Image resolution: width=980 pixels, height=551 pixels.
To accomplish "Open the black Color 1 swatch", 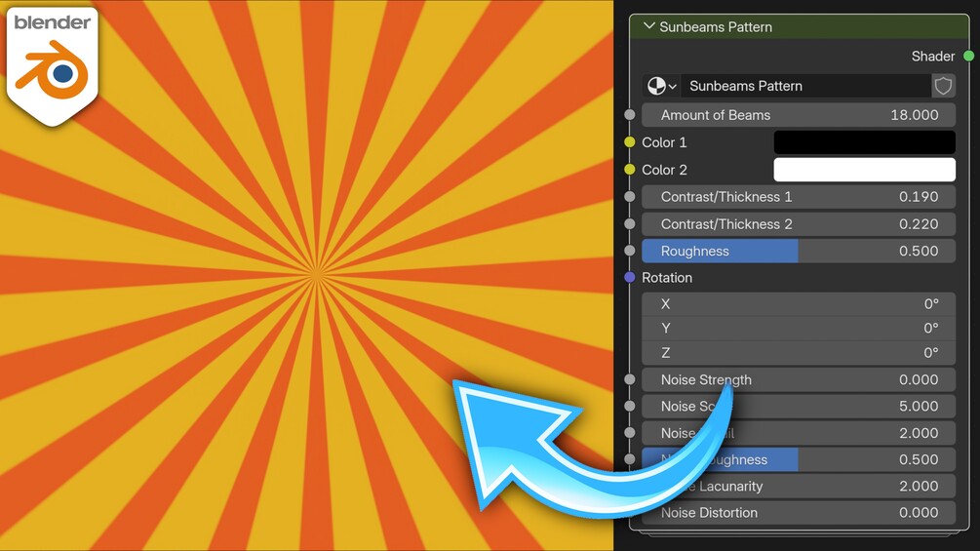I will pos(864,141).
